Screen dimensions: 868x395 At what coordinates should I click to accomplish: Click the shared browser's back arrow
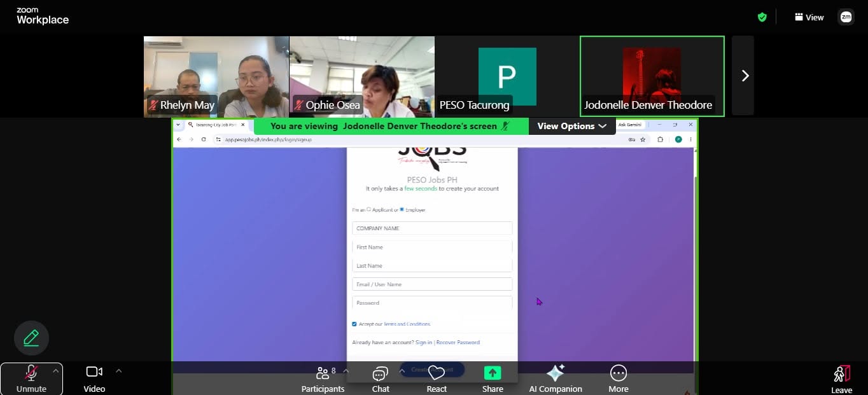coord(179,139)
